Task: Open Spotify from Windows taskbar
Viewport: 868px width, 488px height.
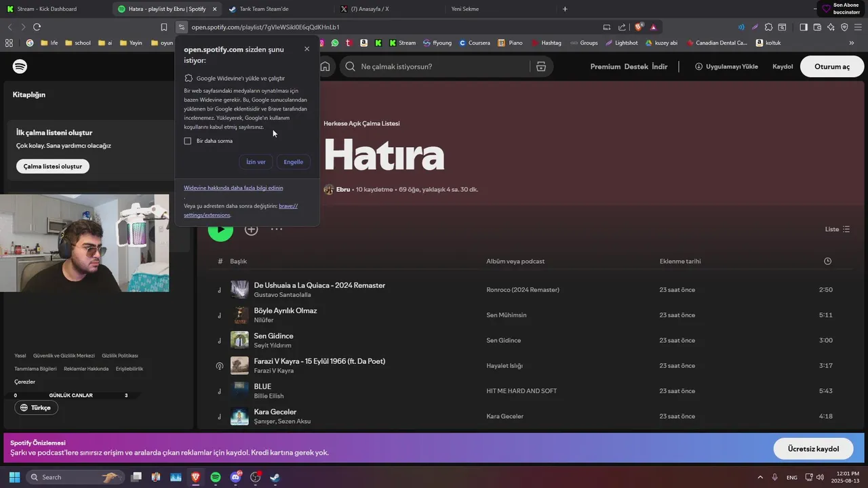Action: (x=216, y=477)
